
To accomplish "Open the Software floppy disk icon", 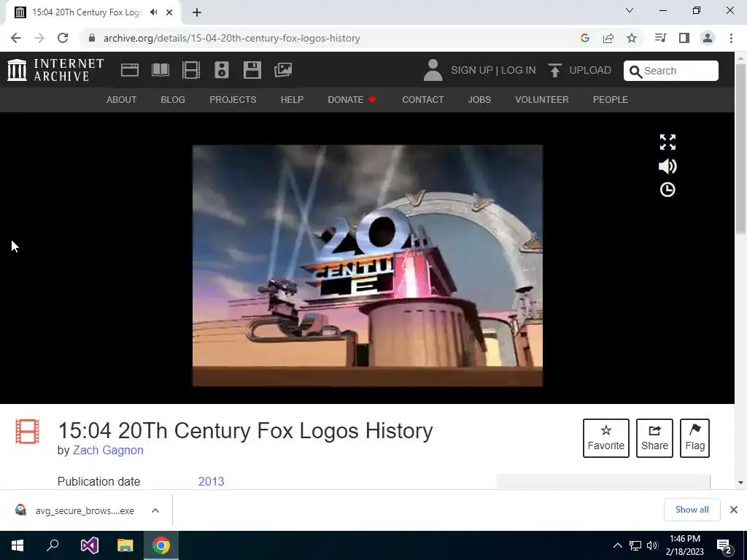I will 252,70.
